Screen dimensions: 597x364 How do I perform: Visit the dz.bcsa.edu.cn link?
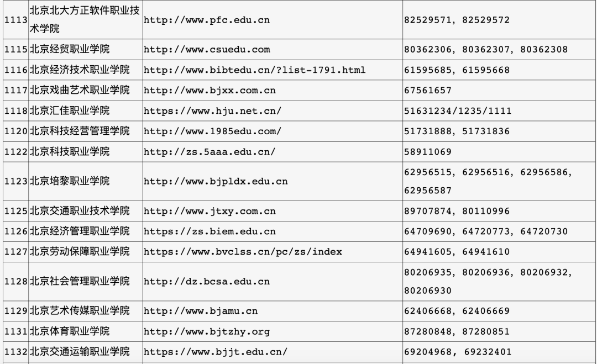tap(207, 281)
